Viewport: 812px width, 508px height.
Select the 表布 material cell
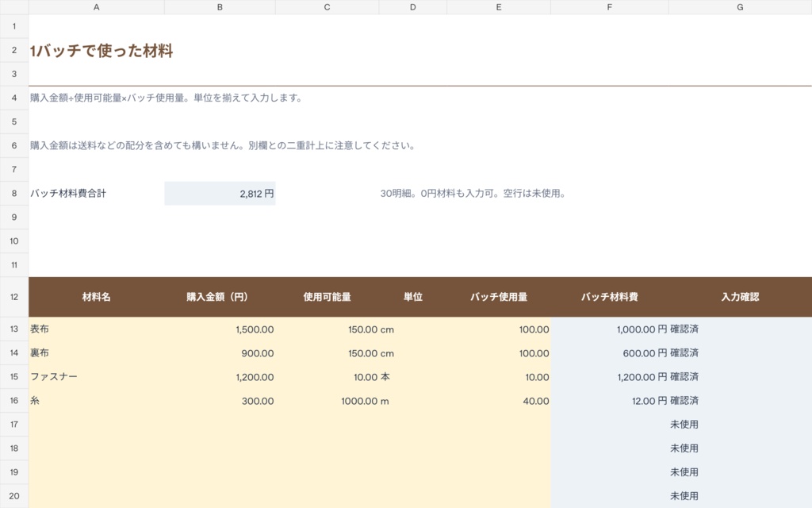coord(96,329)
